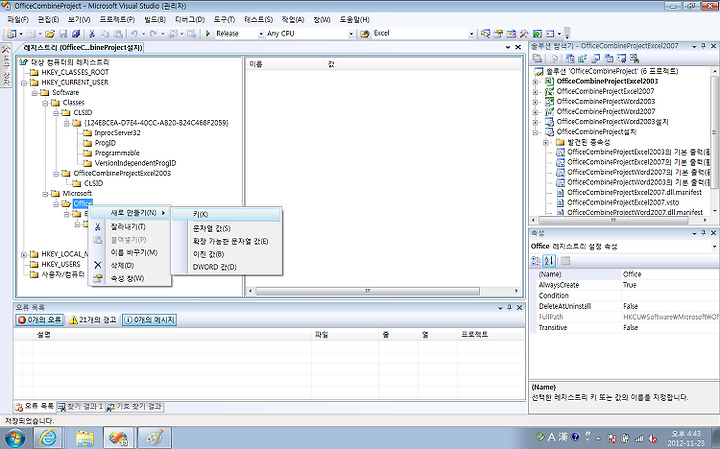Click the 설명 column header in Error List
The image size is (720, 449).
tap(173, 335)
